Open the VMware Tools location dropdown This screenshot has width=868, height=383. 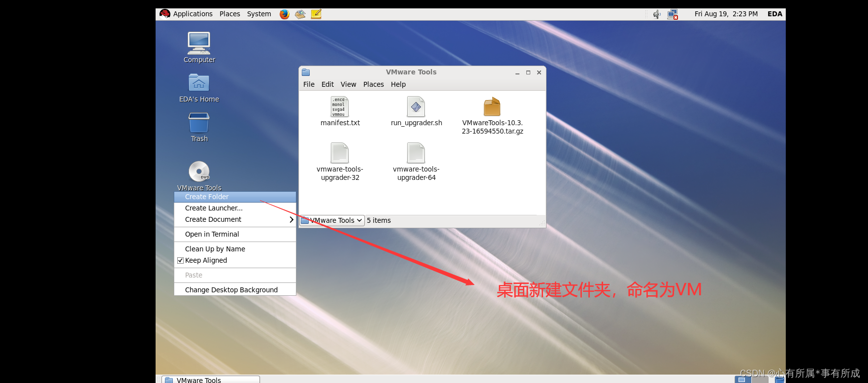(x=332, y=220)
